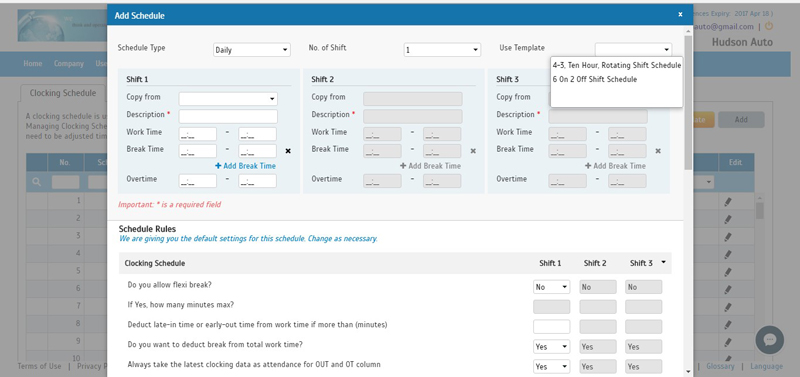The image size is (800, 377).
Task: Click the chat bubble support icon
Action: (769, 340)
